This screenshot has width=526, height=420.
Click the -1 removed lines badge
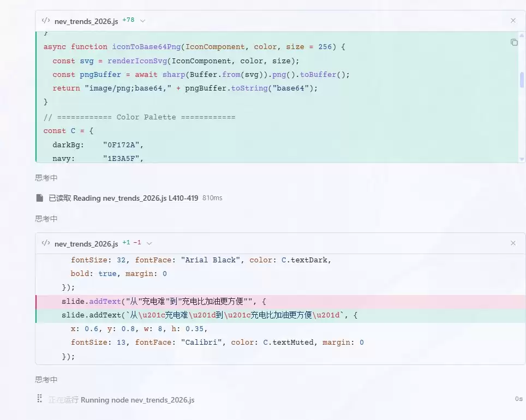pos(137,242)
